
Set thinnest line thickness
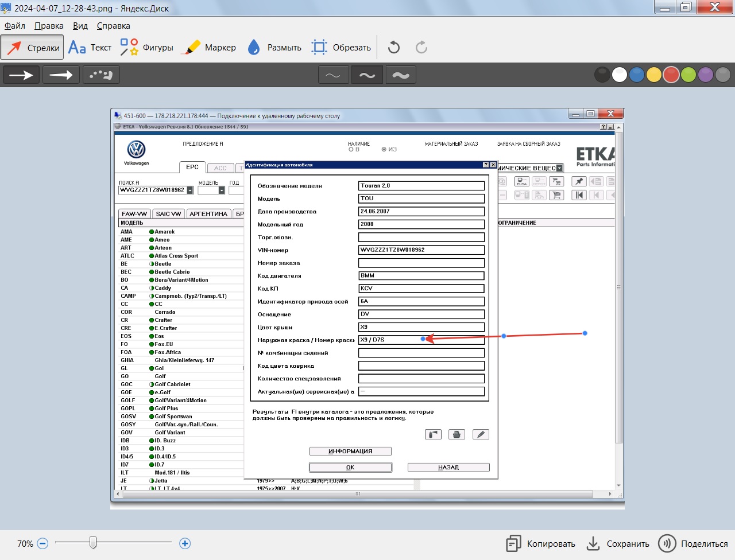pos(333,75)
